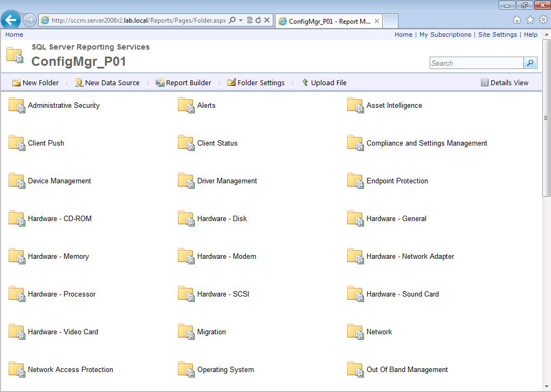Screen dimensions: 551x392
Task: Click the Alerts folder icon
Action: [186, 105]
